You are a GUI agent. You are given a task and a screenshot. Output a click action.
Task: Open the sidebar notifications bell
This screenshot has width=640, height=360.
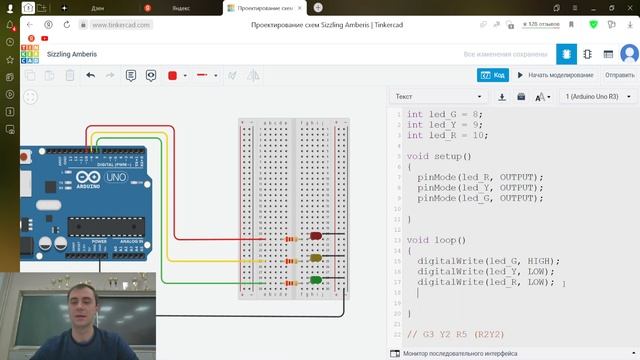click(10, 25)
